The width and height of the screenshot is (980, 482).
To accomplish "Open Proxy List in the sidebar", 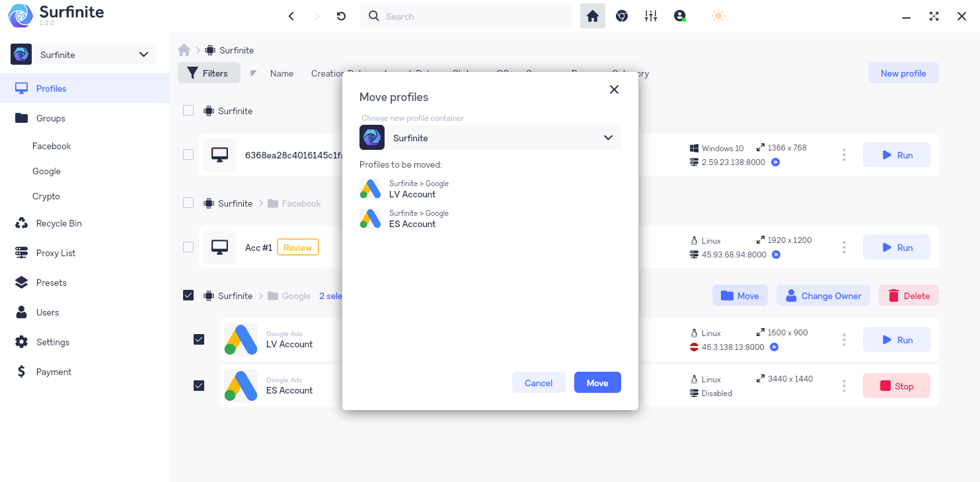I will pyautogui.click(x=85, y=253).
